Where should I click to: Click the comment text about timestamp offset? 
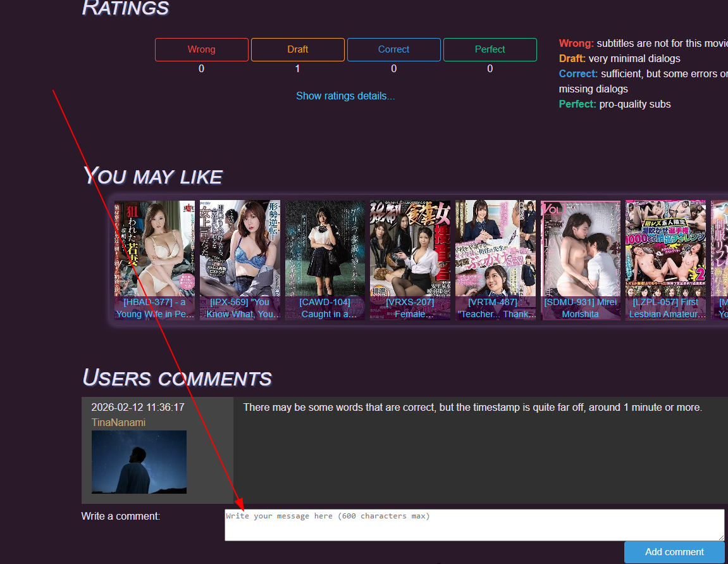472,408
